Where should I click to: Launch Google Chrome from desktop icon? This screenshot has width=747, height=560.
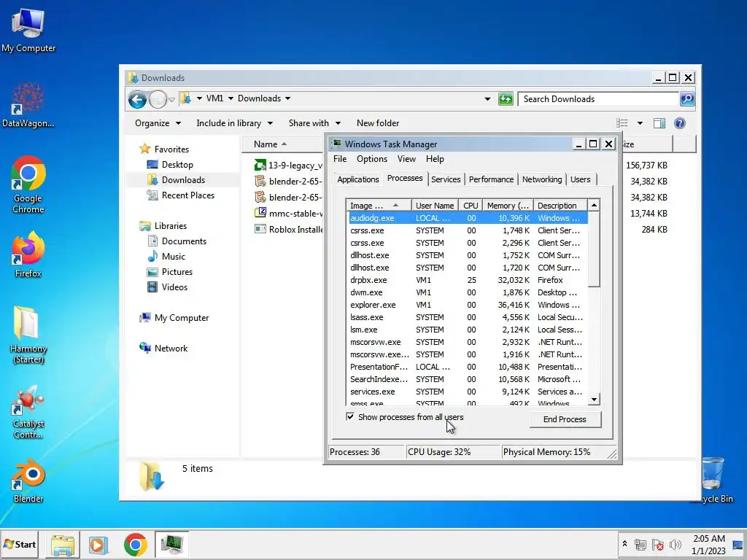[x=28, y=184]
